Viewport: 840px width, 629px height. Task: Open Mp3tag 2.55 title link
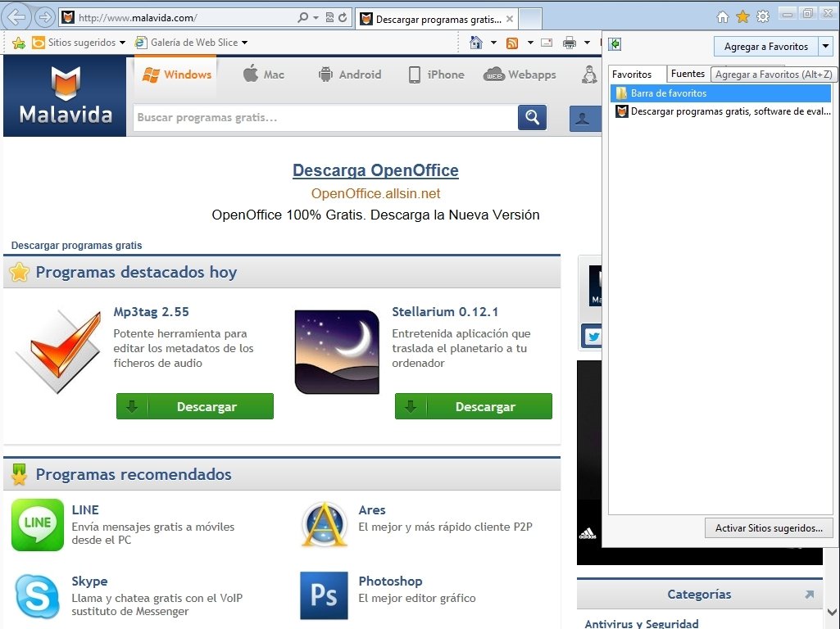point(151,311)
